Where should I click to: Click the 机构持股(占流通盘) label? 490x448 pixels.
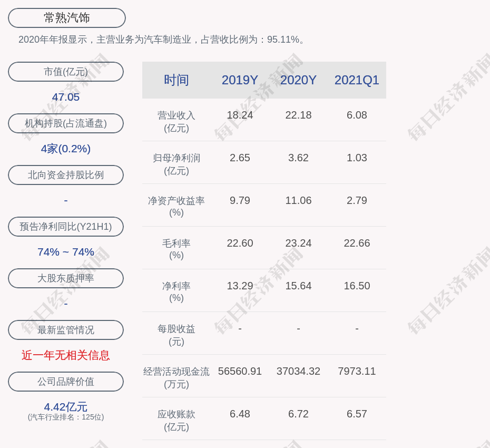(66, 123)
